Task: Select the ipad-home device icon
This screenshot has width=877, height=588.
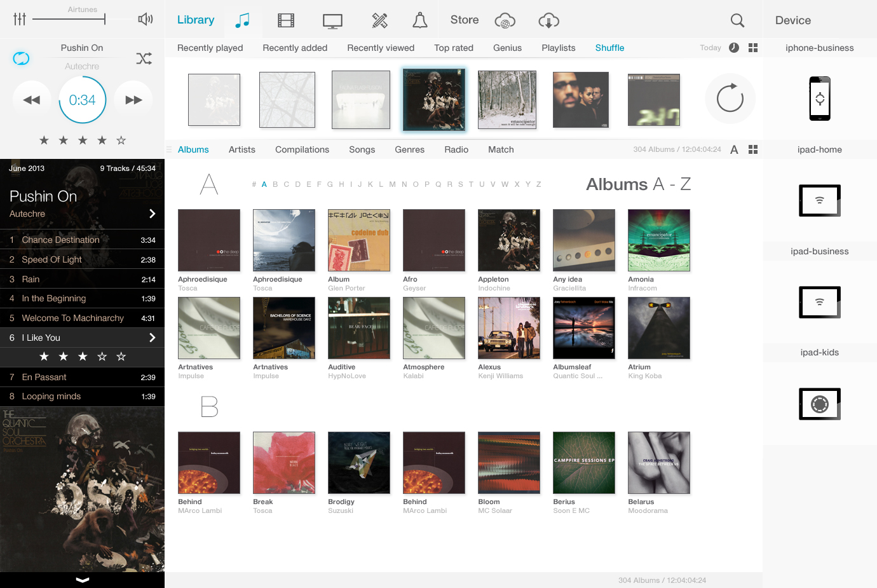Action: (820, 200)
